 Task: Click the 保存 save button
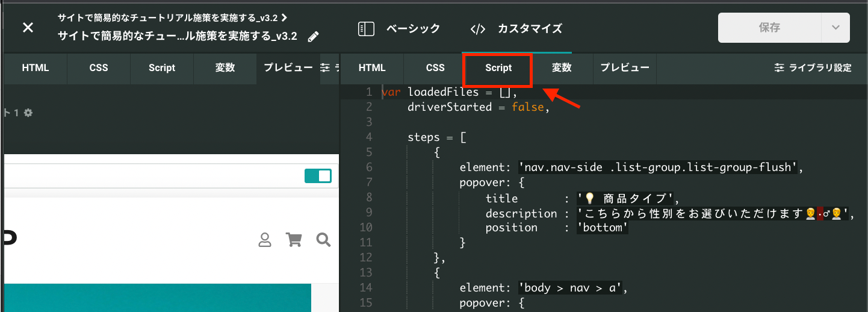[770, 28]
